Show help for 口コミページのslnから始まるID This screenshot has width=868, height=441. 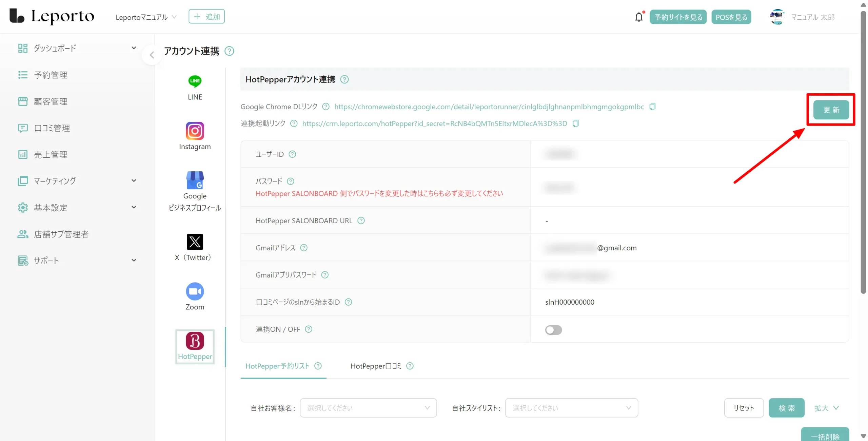click(348, 302)
